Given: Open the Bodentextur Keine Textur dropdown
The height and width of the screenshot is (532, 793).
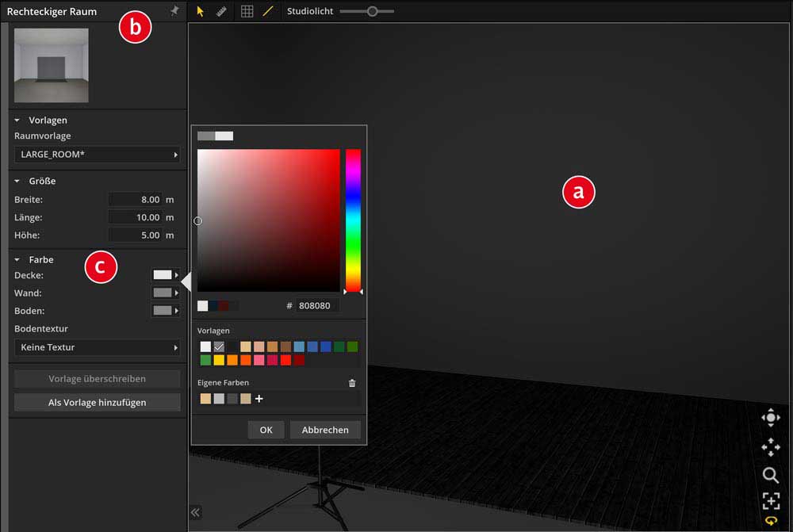Looking at the screenshot, I should (98, 347).
